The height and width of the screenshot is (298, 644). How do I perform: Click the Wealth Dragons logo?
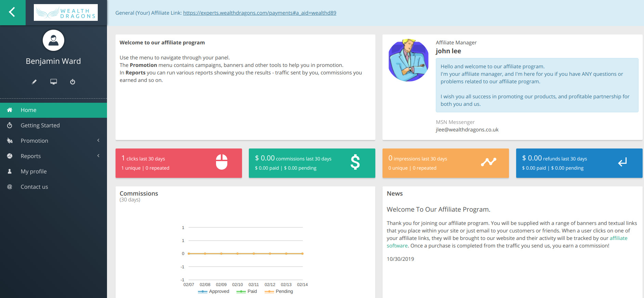(x=66, y=13)
